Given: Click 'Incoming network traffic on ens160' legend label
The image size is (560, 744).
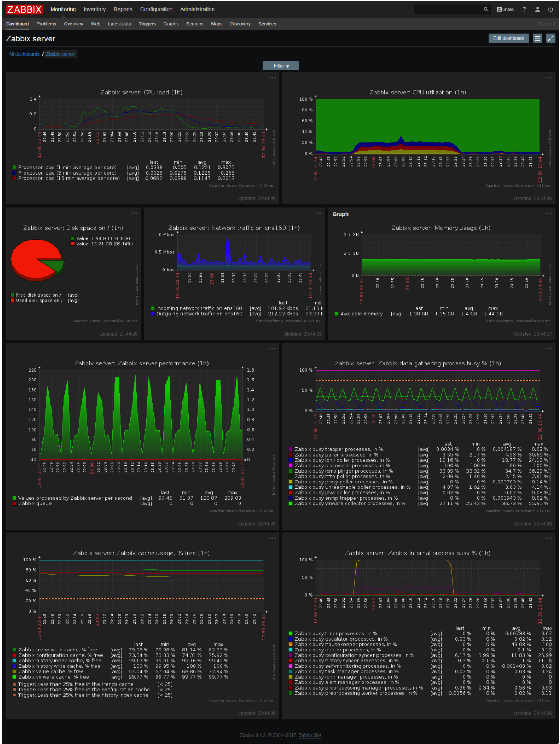Looking at the screenshot, I should (199, 308).
